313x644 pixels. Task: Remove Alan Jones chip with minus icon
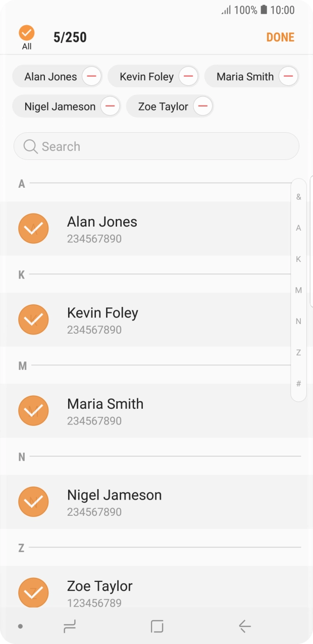91,77
